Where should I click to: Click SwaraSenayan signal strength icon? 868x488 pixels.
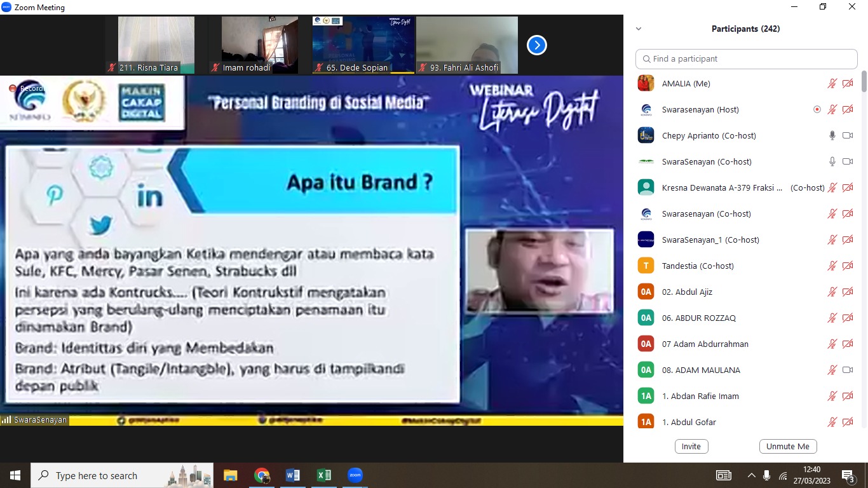point(7,420)
